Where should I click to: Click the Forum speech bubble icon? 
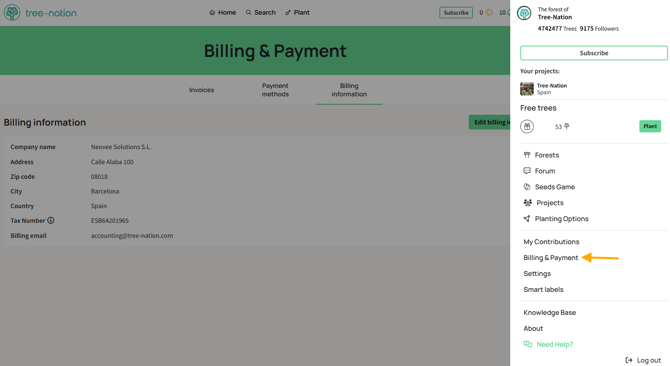[527, 170]
